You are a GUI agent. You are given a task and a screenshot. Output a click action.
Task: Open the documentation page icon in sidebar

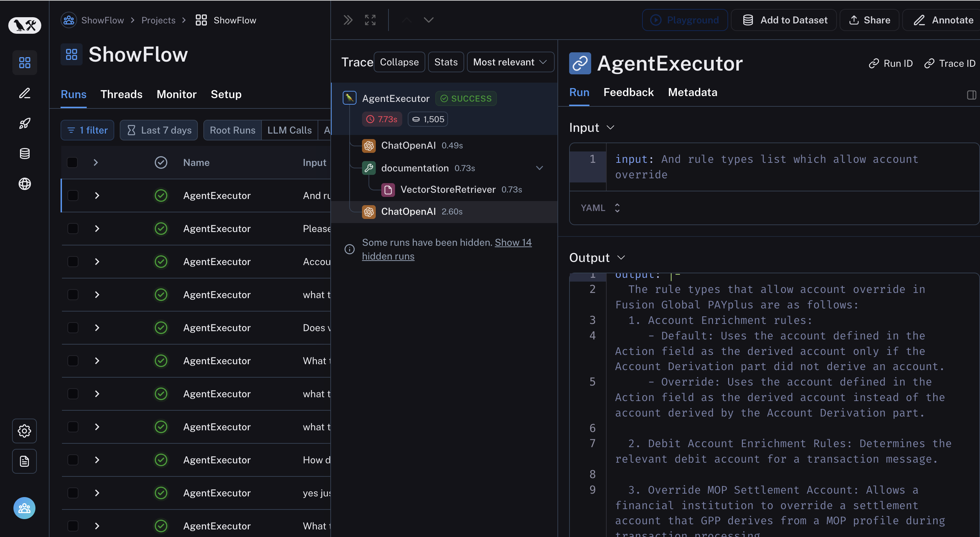24,461
